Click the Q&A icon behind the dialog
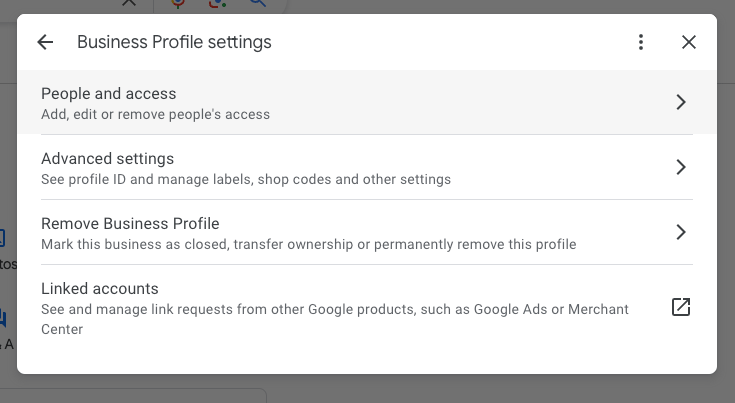This screenshot has width=735, height=403. (4, 320)
